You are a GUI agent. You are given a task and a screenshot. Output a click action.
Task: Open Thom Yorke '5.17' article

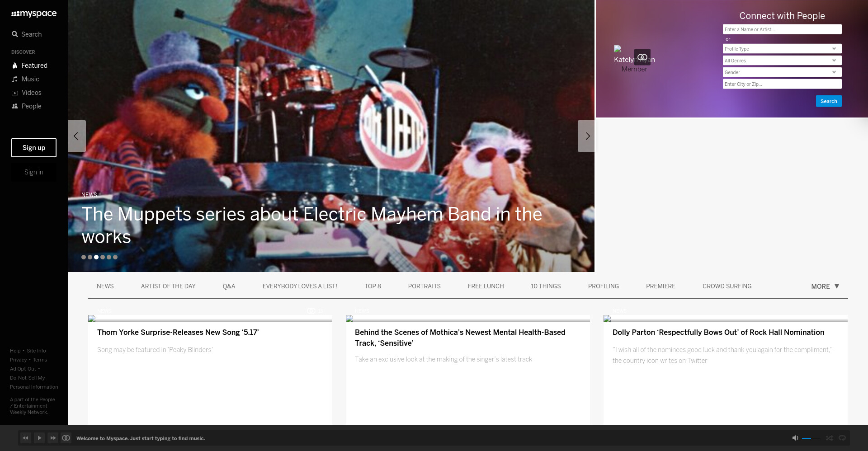click(178, 333)
